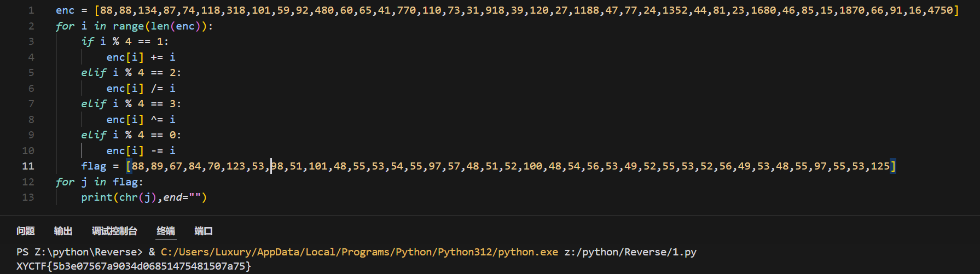Click the python.exe path in terminal
980x274 pixels.
point(359,252)
